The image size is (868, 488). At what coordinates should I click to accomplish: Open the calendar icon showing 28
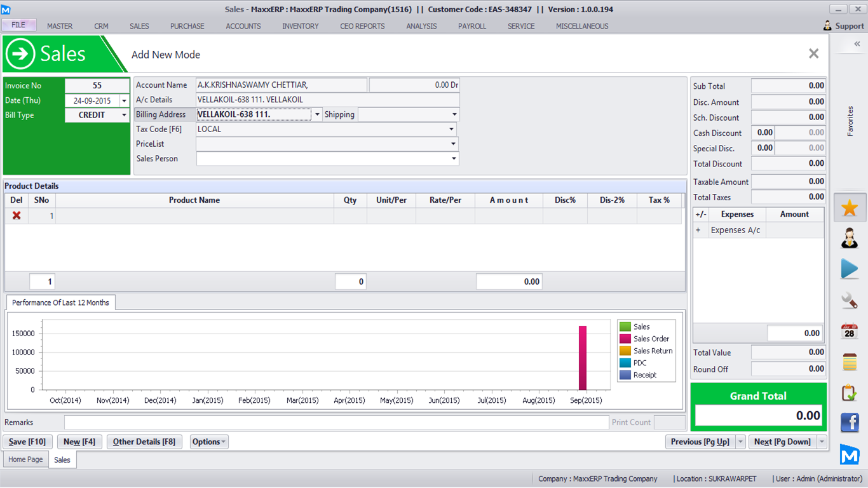pyautogui.click(x=850, y=331)
